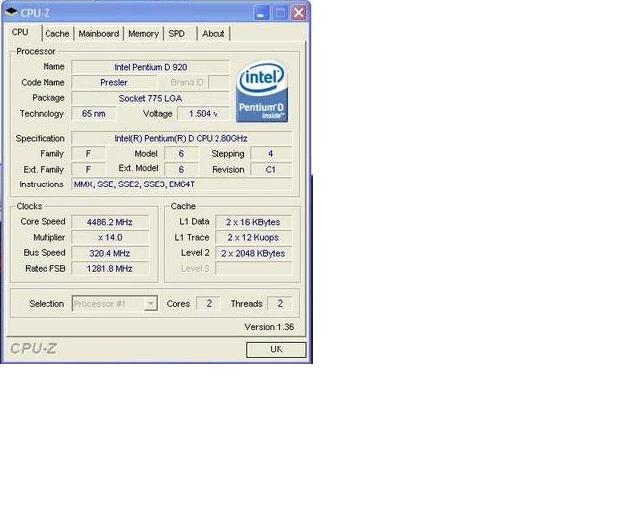Select the CPU tab

click(x=20, y=32)
